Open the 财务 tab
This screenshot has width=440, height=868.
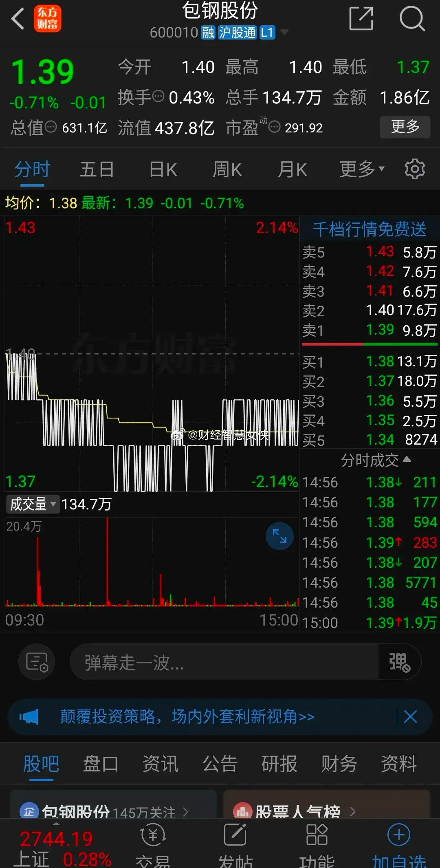(339, 764)
